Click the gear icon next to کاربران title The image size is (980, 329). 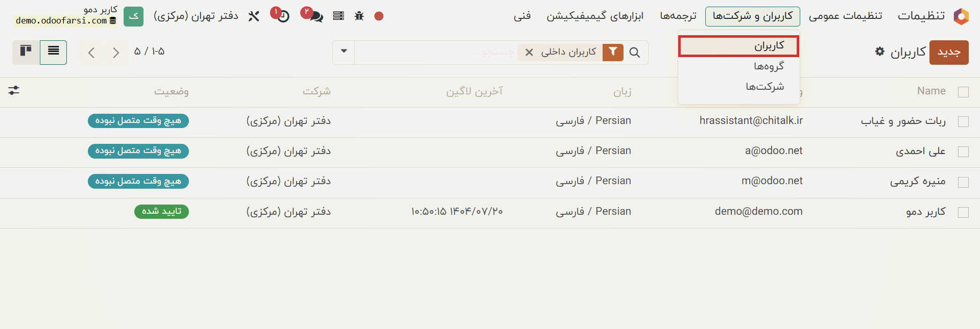(878, 52)
